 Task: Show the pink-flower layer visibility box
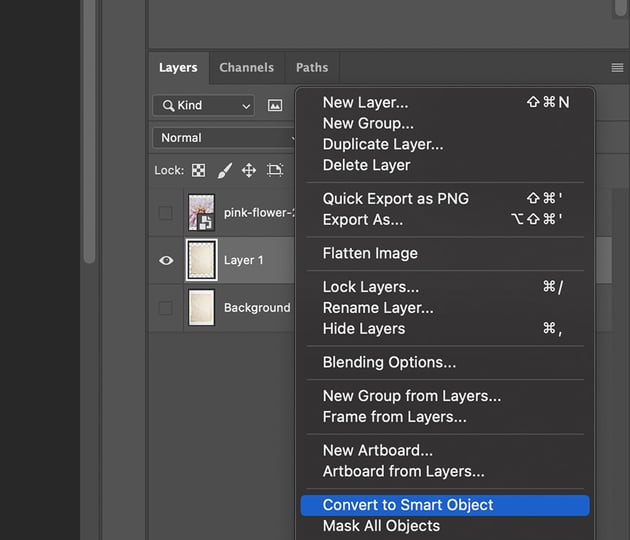coord(166,212)
